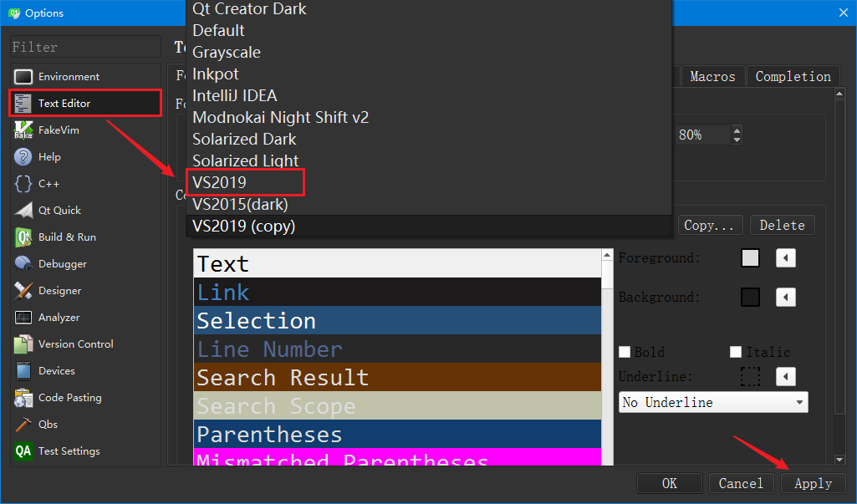This screenshot has height=504, width=857.
Task: Open the Macros tab
Action: click(x=712, y=76)
